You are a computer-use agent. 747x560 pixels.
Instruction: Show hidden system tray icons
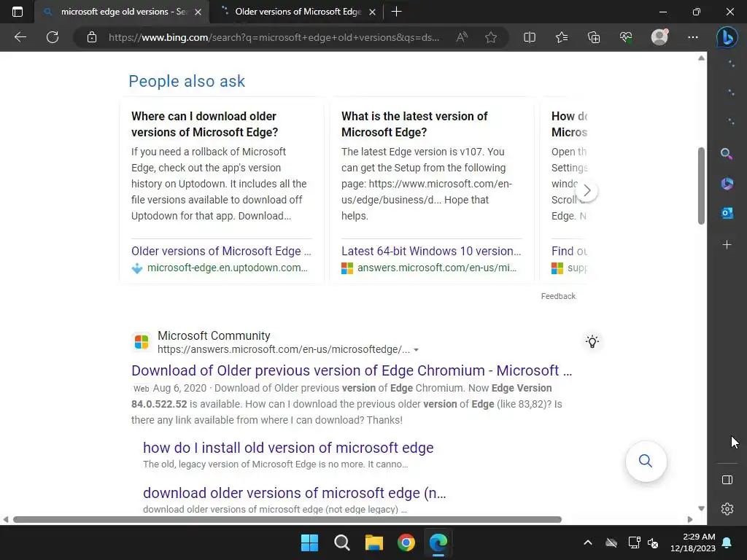pos(588,542)
